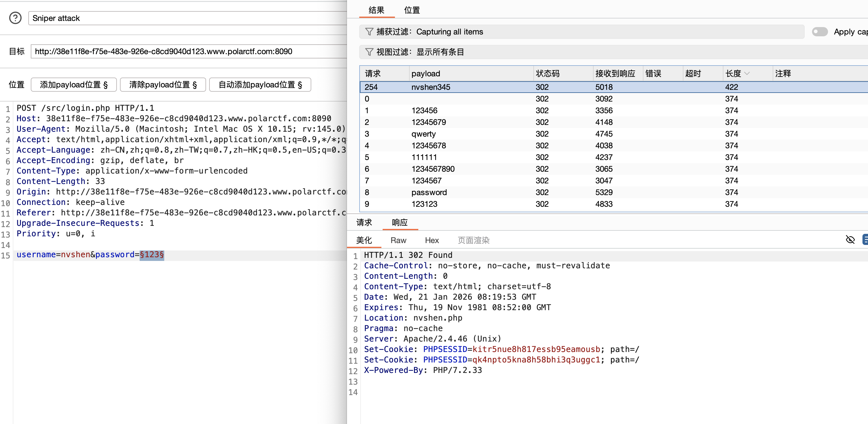This screenshot has height=424, width=868.
Task: Switch the response view to Raw
Action: click(398, 240)
